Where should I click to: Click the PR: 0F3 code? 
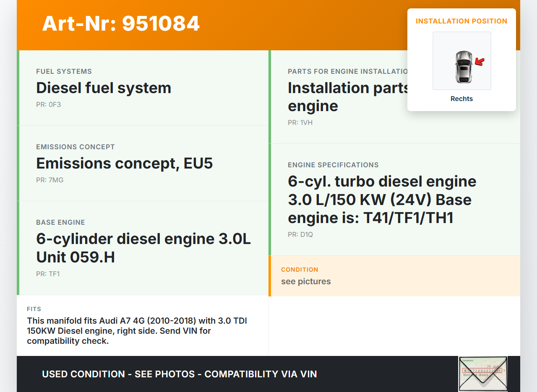pyautogui.click(x=48, y=104)
